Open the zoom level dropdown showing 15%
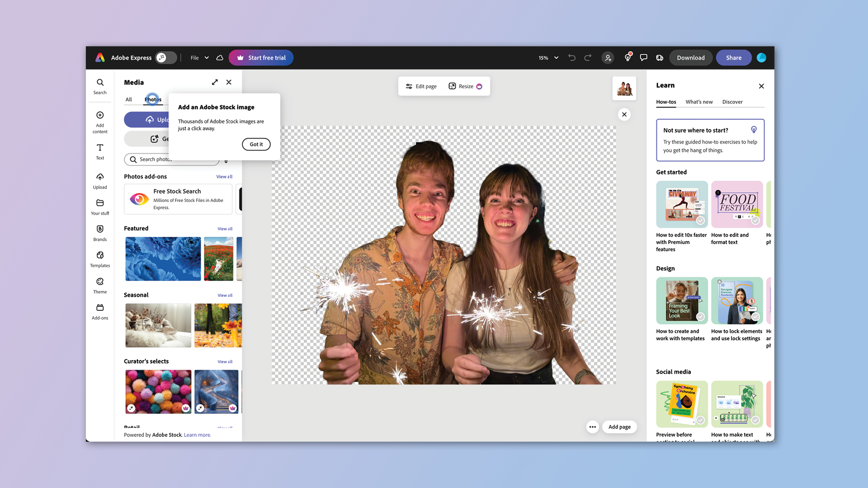This screenshot has height=488, width=868. [x=548, y=58]
